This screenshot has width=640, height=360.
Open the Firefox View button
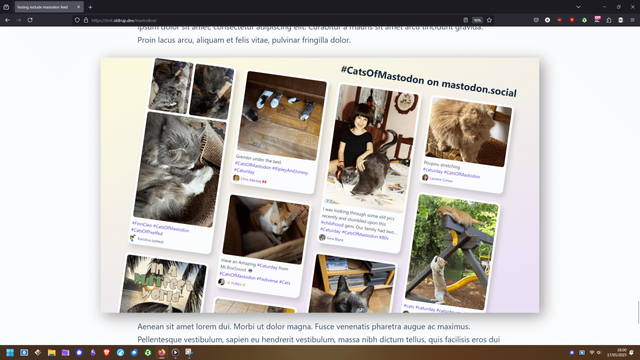pyautogui.click(x=6, y=7)
